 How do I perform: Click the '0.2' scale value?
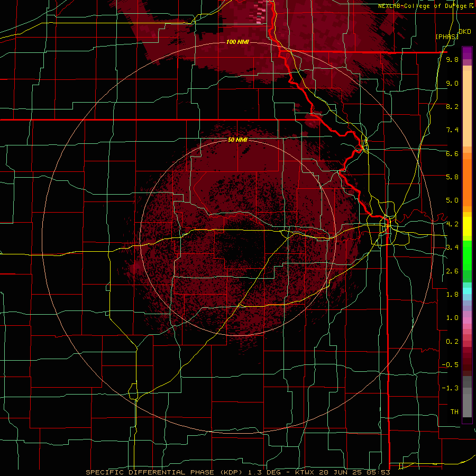[x=452, y=342]
